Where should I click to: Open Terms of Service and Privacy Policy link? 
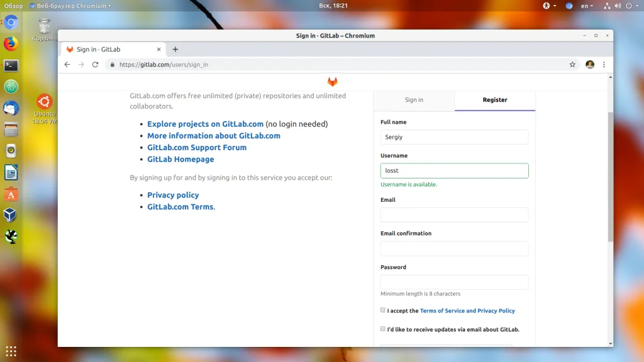[x=467, y=310]
